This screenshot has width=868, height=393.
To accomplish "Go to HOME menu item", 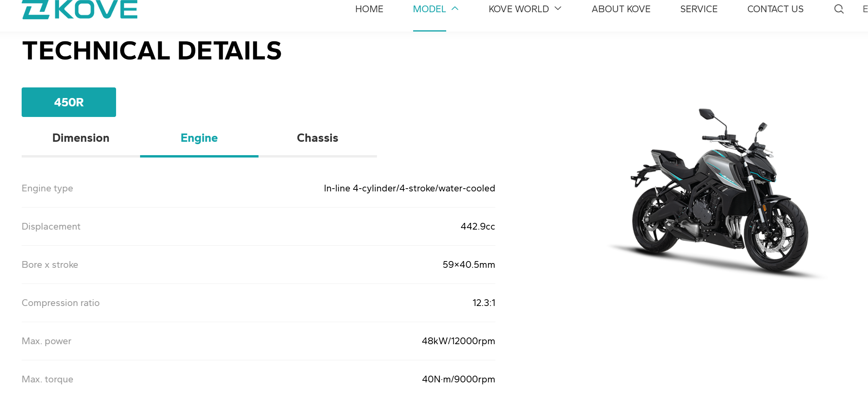I will tap(369, 9).
